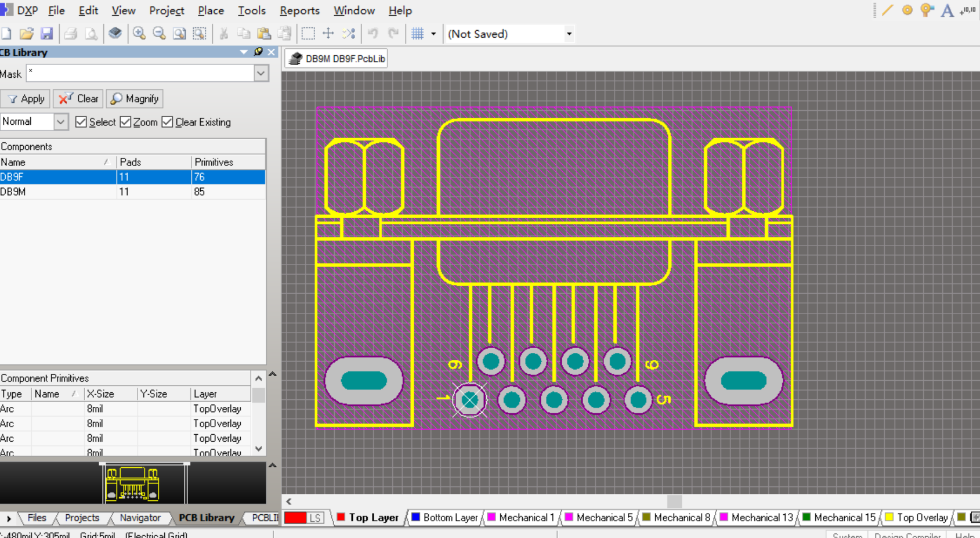This screenshot has height=538, width=980.
Task: Open the Reports menu
Action: point(299,10)
